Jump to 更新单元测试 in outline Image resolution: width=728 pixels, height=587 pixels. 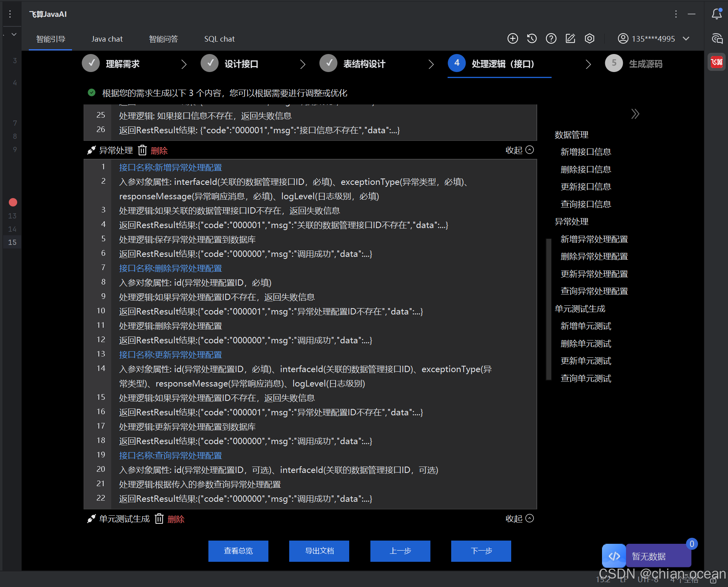click(x=586, y=361)
